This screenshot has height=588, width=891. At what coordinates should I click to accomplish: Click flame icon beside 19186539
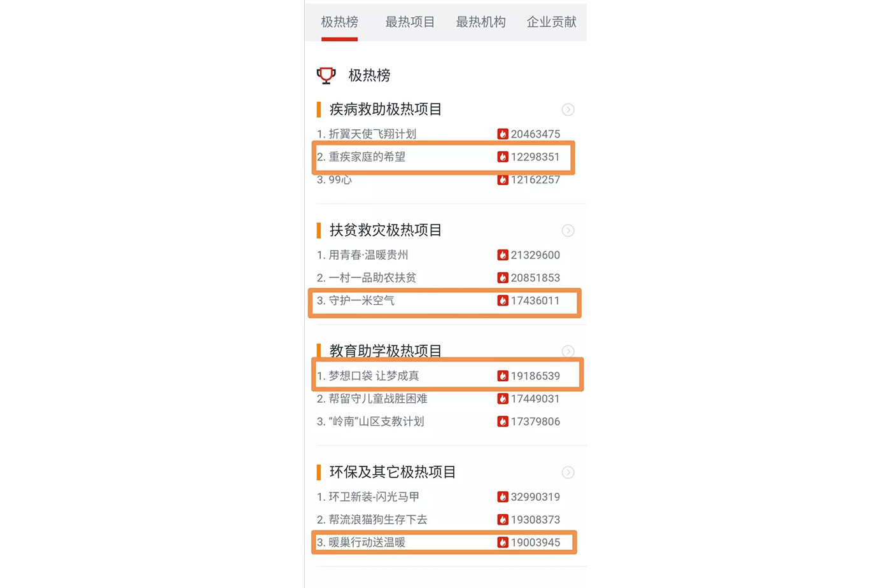503,375
